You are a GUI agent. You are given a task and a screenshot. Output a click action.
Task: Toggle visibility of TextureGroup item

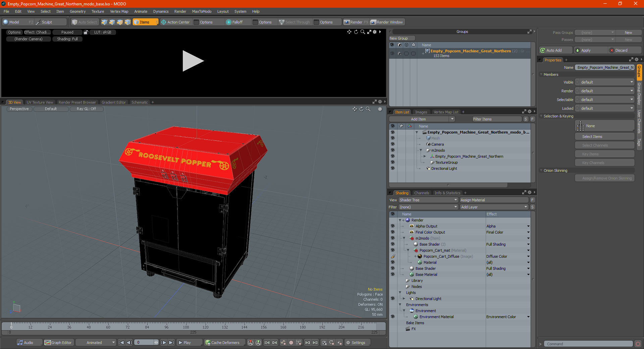(x=392, y=162)
